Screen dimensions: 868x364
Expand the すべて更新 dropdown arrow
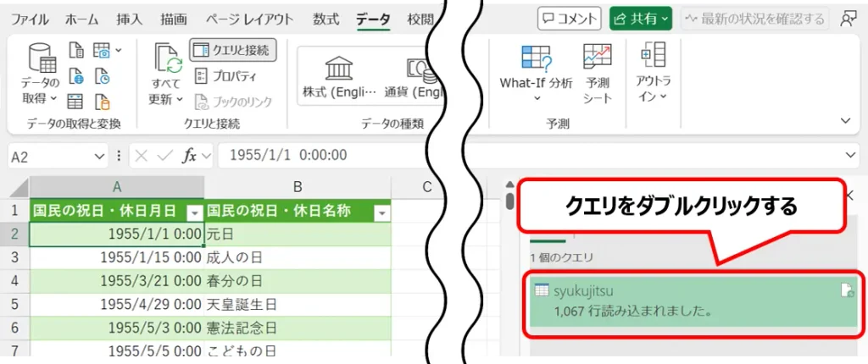click(180, 100)
